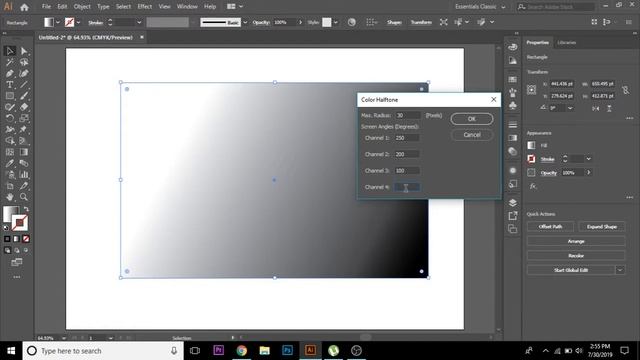The image size is (640, 360).
Task: Go to the Illustrator Home screen
Action: [x=24, y=7]
